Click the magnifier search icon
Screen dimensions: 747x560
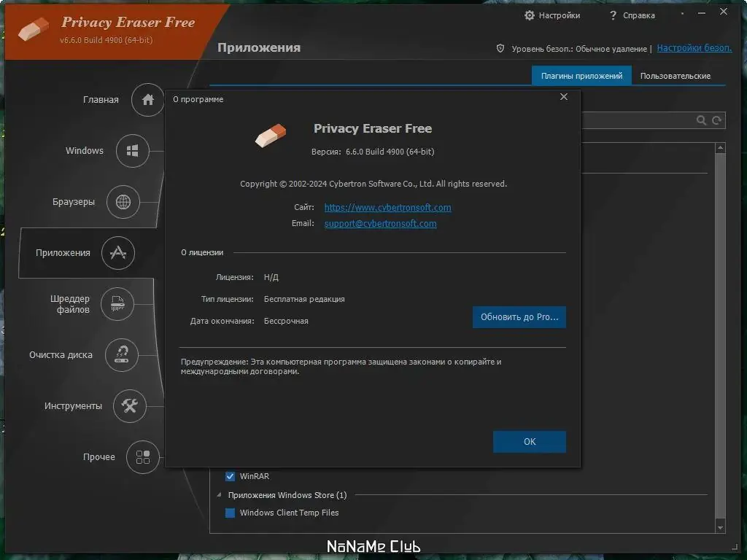coord(701,120)
